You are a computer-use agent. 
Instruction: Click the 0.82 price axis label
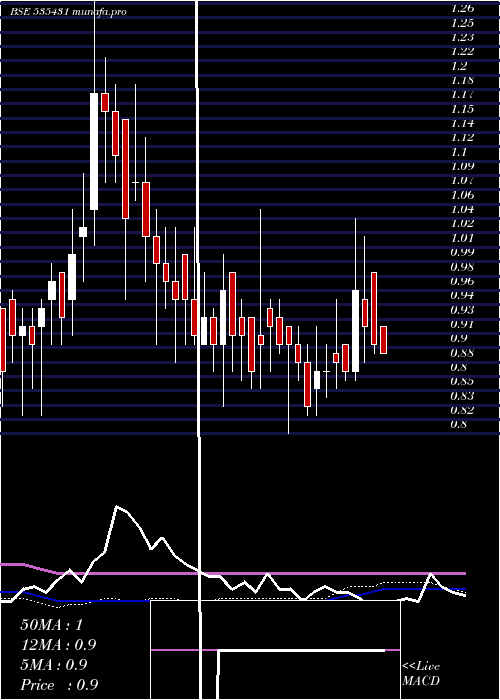pyautogui.click(x=462, y=409)
